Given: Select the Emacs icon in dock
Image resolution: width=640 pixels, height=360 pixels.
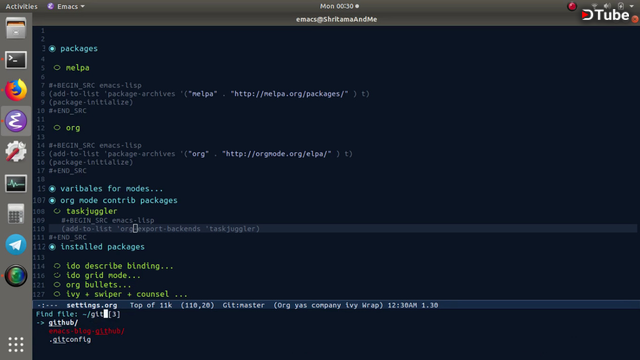Looking at the screenshot, I should click(16, 121).
